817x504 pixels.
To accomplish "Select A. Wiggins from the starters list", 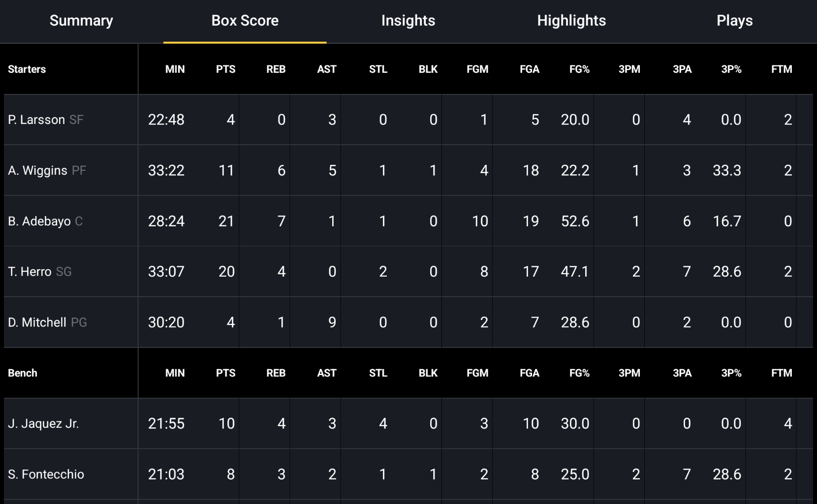I will click(47, 170).
